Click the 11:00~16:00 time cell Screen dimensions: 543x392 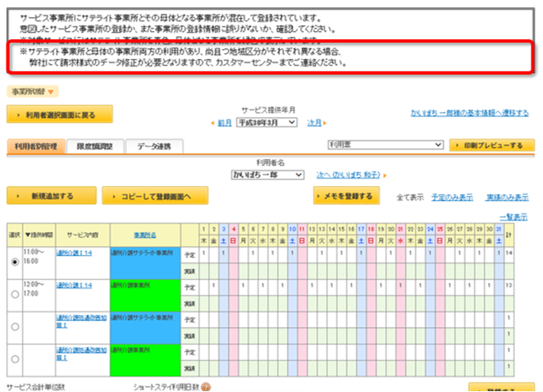click(39, 263)
